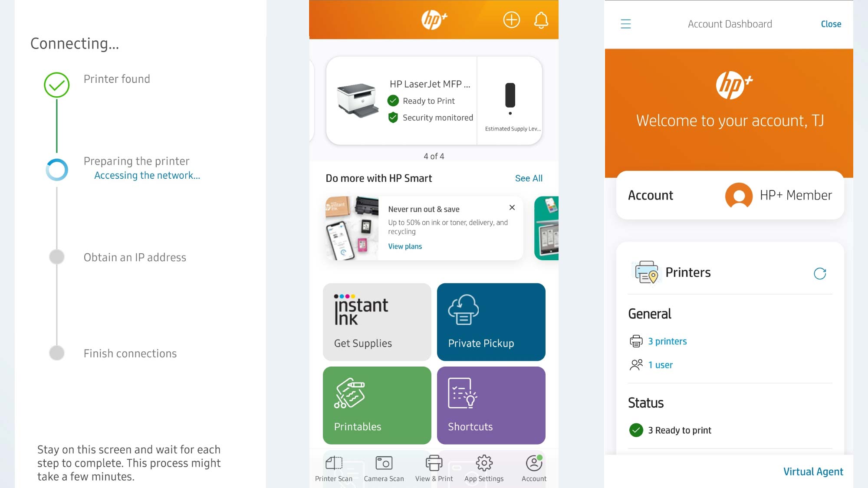This screenshot has height=488, width=868.
Task: Click See All in Do more section
Action: (x=528, y=177)
